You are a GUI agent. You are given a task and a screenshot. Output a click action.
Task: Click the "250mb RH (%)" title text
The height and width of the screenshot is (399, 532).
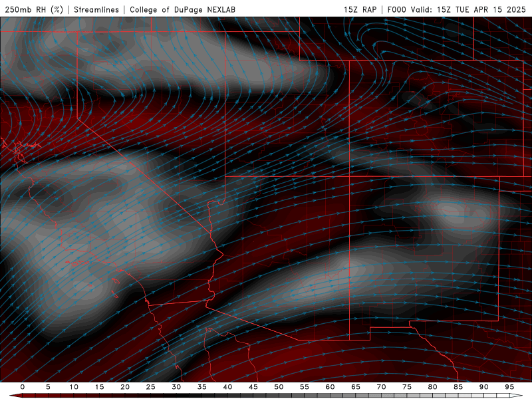[x=34, y=9]
